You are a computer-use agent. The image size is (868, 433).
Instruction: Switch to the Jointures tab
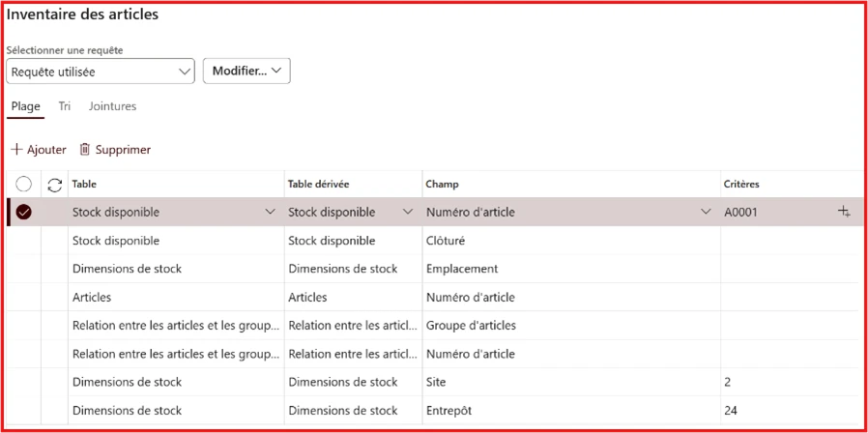tap(112, 106)
